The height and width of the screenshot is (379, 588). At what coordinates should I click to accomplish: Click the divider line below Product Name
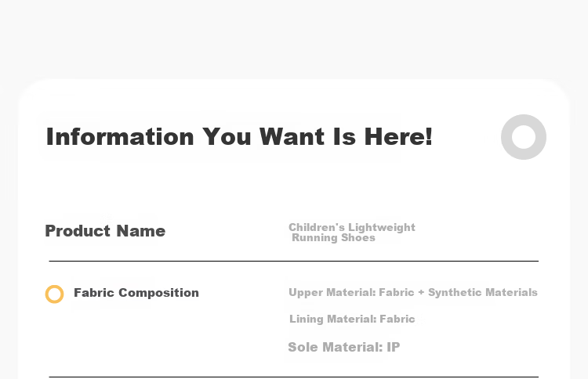(x=294, y=261)
